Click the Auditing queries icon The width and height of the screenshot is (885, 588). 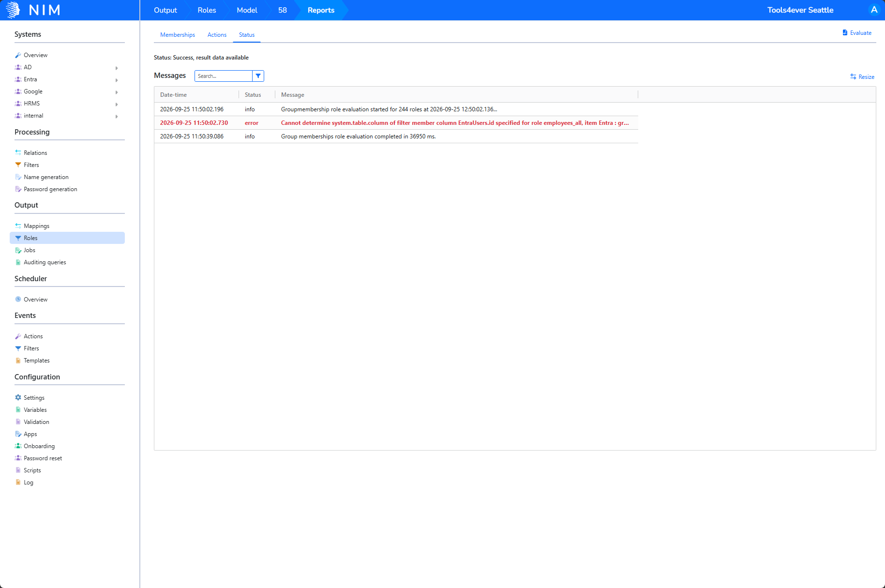(18, 262)
